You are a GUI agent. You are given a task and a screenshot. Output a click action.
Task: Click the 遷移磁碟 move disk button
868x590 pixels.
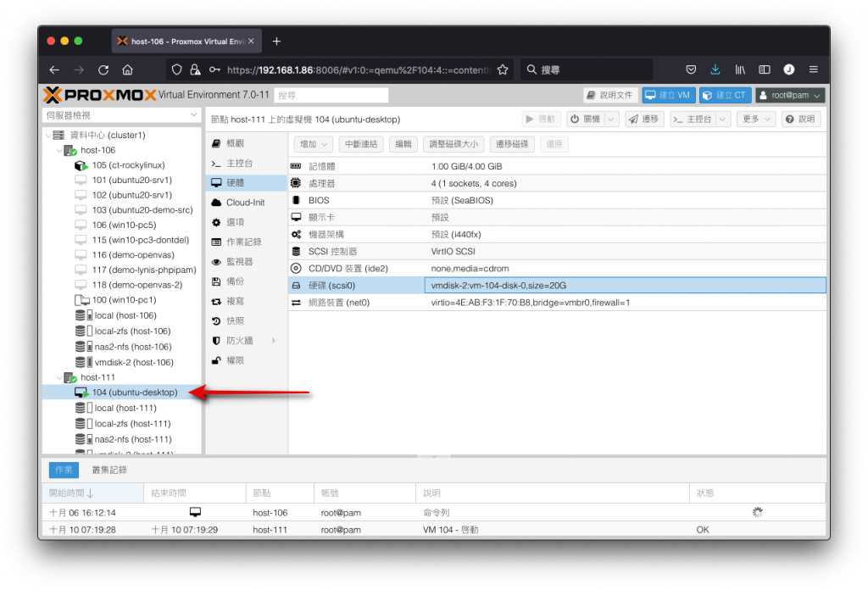[512, 144]
